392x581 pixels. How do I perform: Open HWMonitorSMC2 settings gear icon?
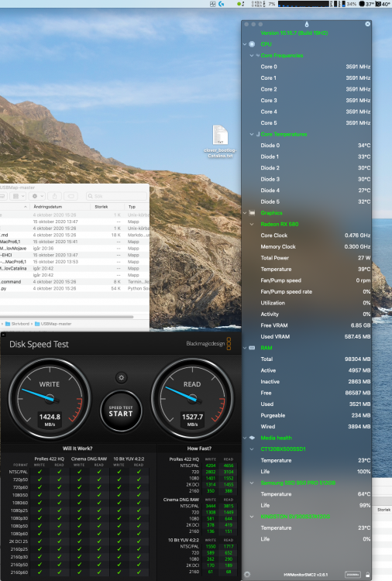coord(247,574)
